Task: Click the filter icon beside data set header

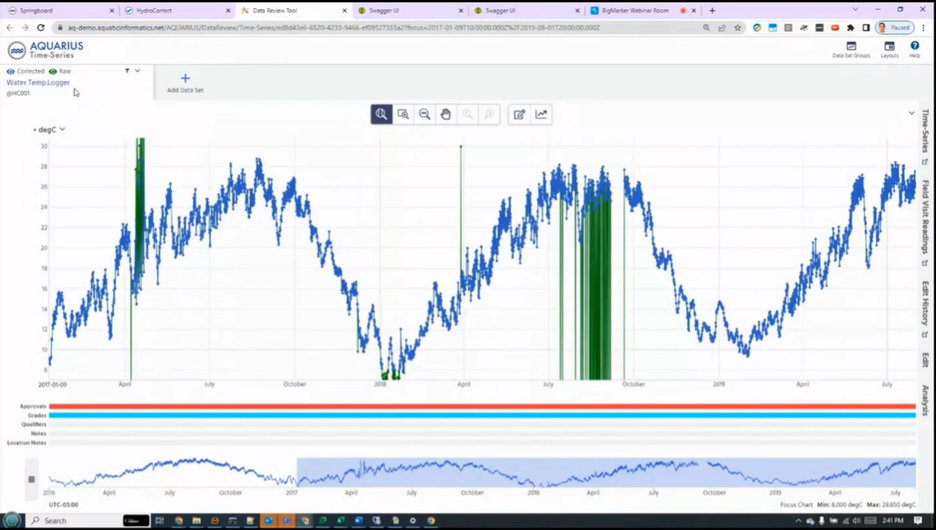Action: click(127, 70)
